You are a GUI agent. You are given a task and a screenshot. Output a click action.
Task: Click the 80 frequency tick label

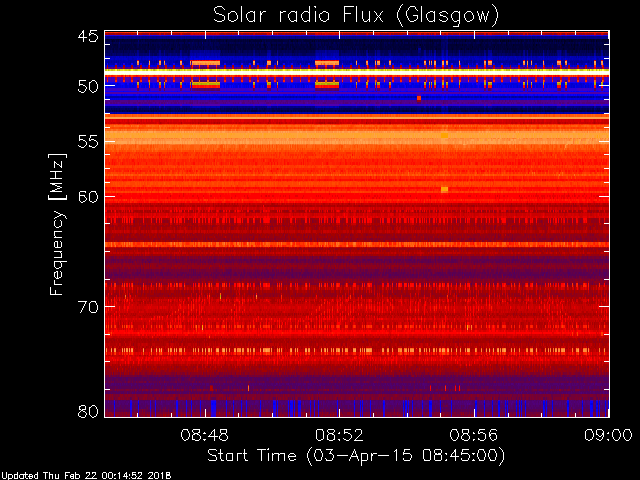88,411
